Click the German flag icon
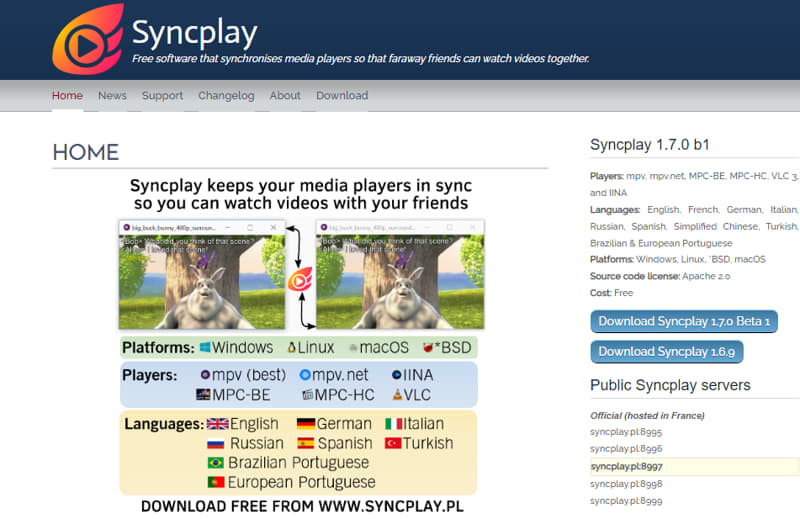The image size is (800, 519). [306, 424]
